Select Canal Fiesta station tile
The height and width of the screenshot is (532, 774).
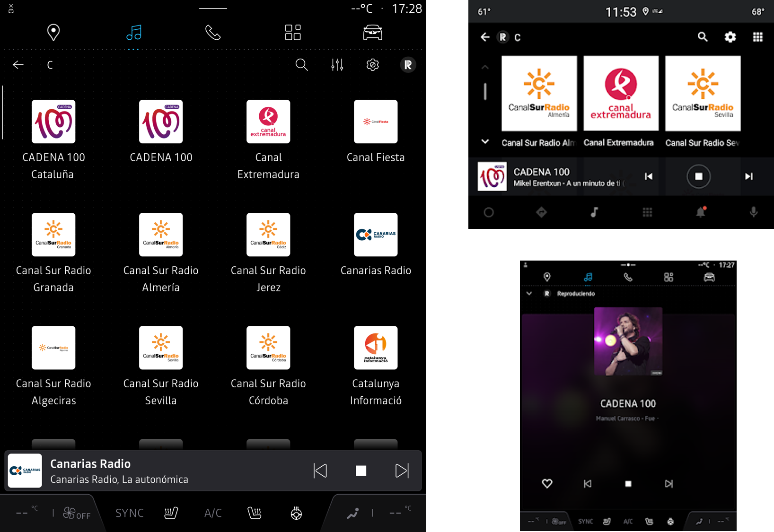click(376, 131)
